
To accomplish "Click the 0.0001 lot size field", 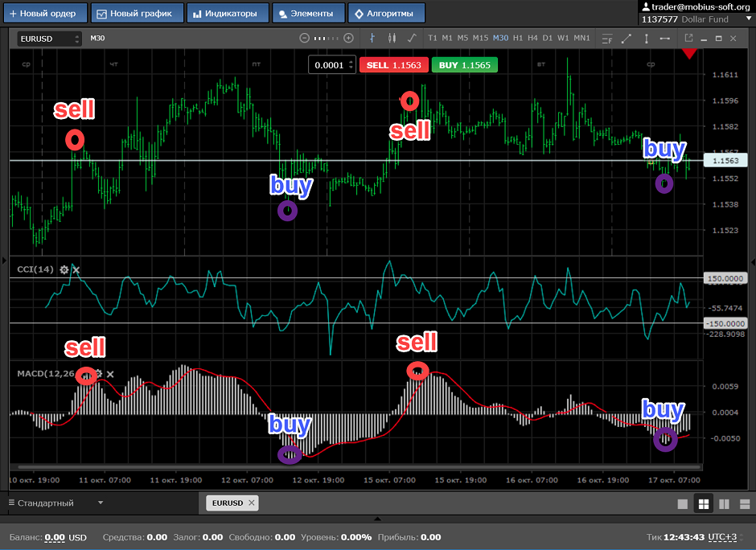I will 331,65.
